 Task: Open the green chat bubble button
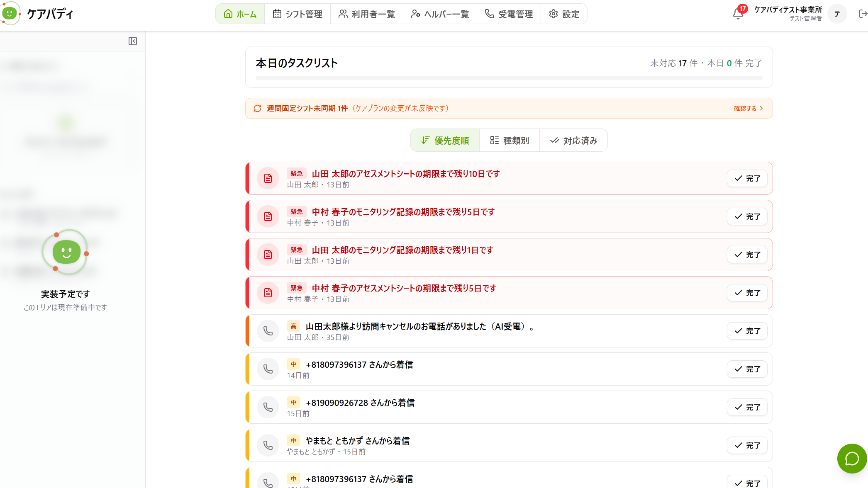pyautogui.click(x=852, y=459)
